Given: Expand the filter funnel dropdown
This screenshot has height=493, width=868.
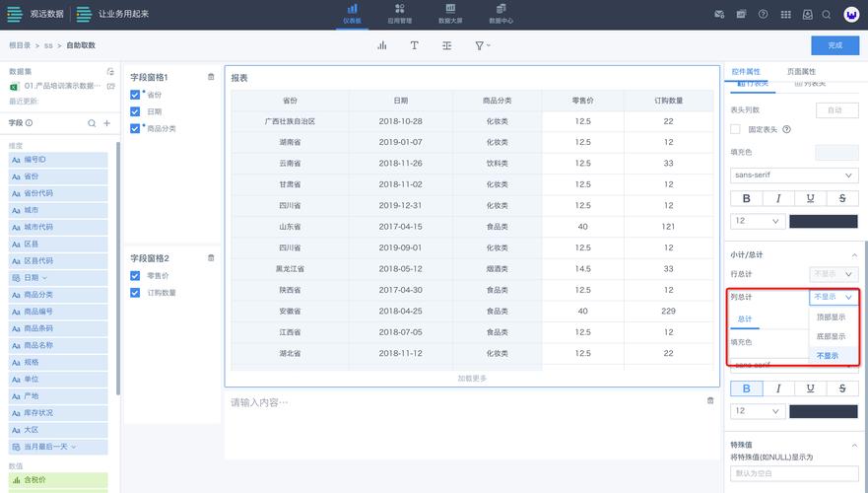Looking at the screenshot, I should (482, 45).
